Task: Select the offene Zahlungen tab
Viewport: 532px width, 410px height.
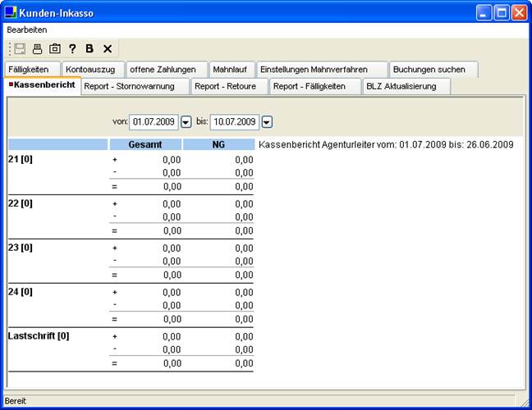Action: (x=163, y=70)
